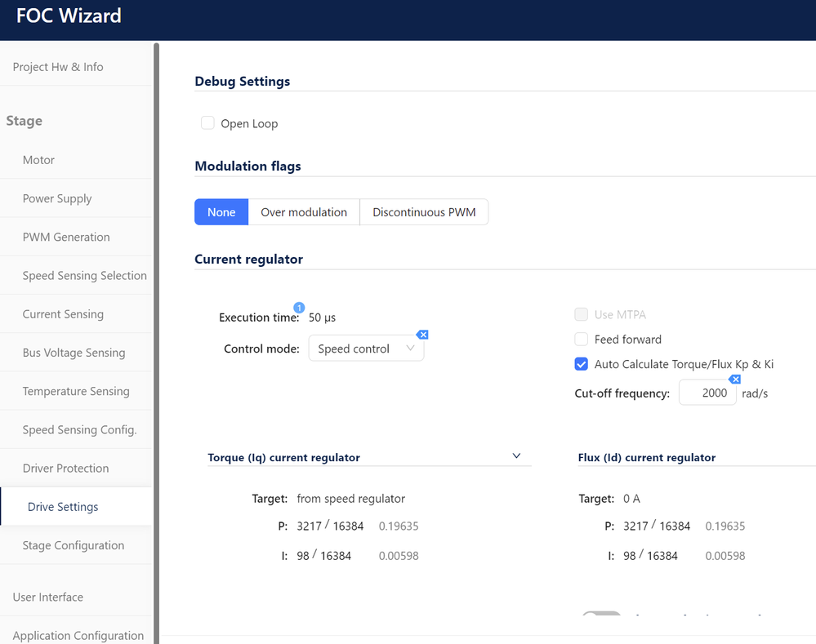
Task: Open the Application Configuration section
Action: pos(78,635)
